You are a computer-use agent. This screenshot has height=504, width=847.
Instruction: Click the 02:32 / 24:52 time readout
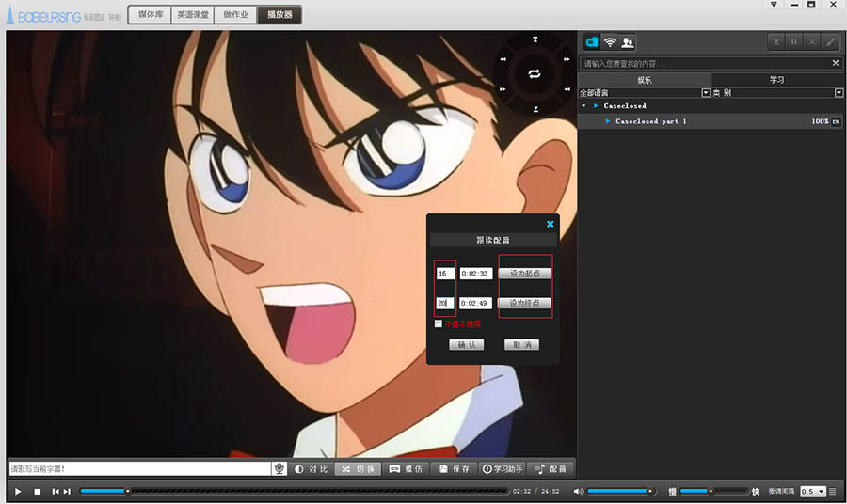[x=535, y=491]
